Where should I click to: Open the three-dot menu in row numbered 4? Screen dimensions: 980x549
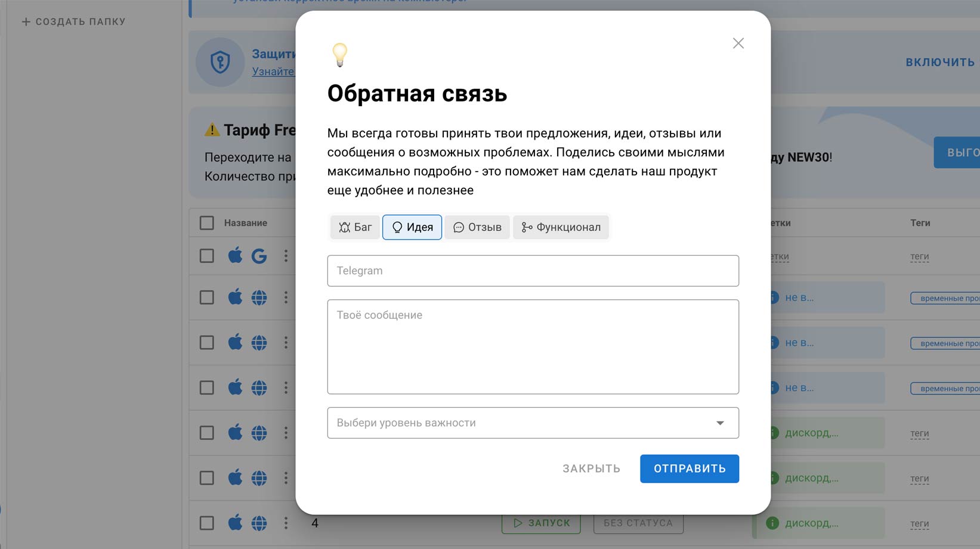[286, 523]
